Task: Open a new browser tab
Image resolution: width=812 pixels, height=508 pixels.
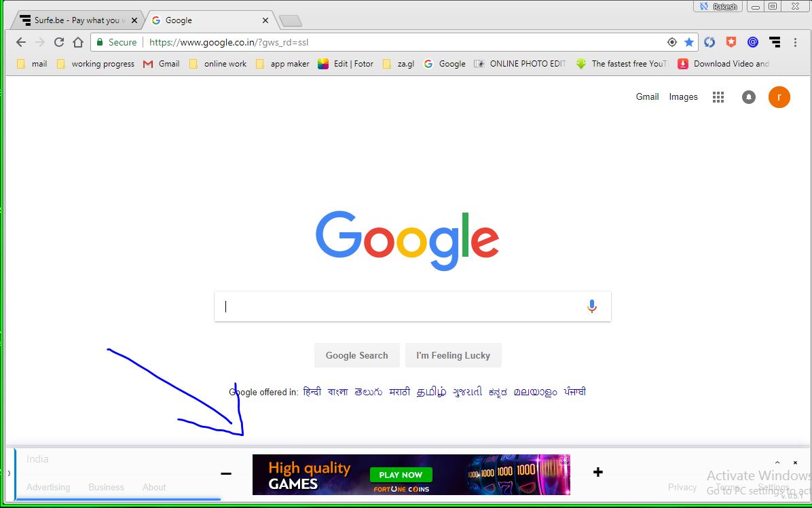Action: (x=291, y=20)
